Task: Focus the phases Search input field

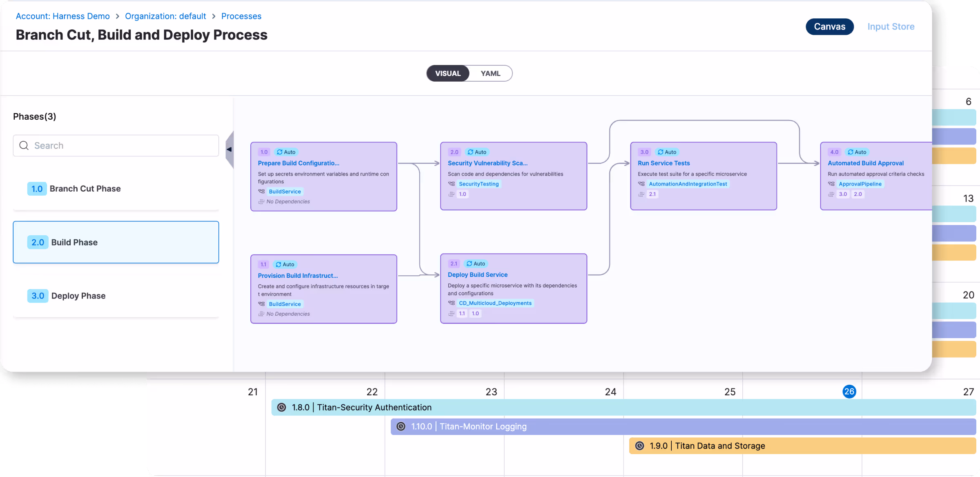Action: [122, 145]
